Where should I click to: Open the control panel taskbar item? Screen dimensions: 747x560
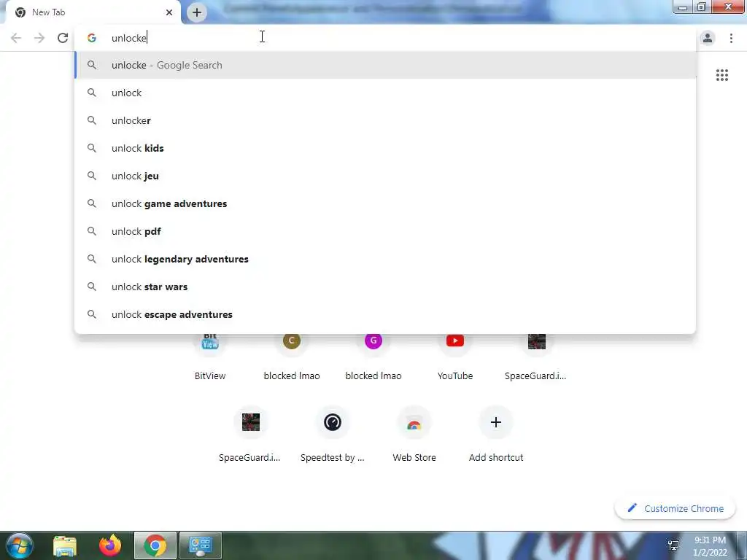point(200,545)
